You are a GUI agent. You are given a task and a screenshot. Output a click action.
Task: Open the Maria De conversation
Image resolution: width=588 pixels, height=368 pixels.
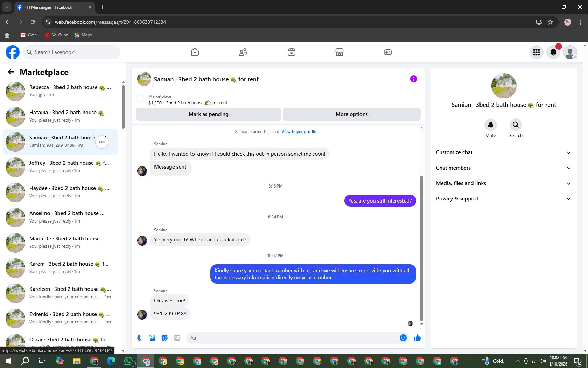point(60,243)
